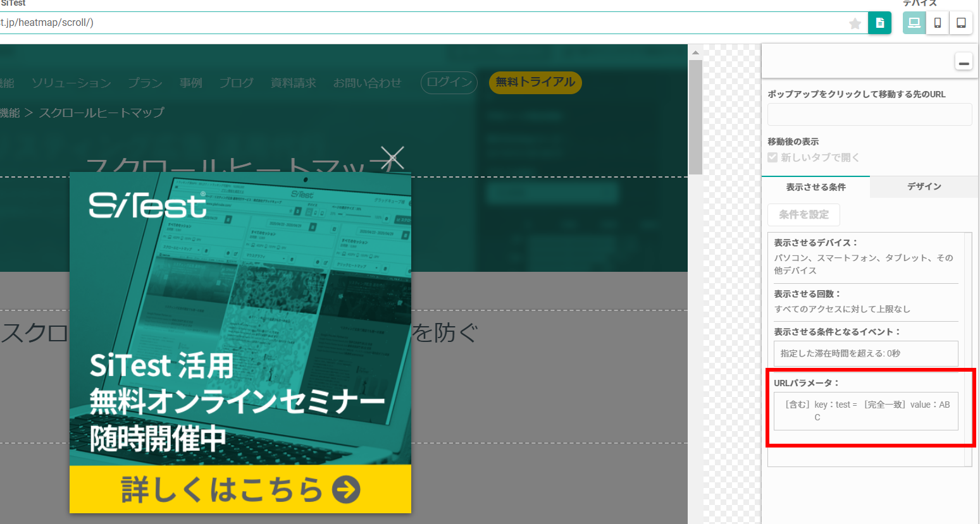This screenshot has height=524, width=980.
Task: Click the SiTest 活用 headline in popup
Action: tap(161, 366)
